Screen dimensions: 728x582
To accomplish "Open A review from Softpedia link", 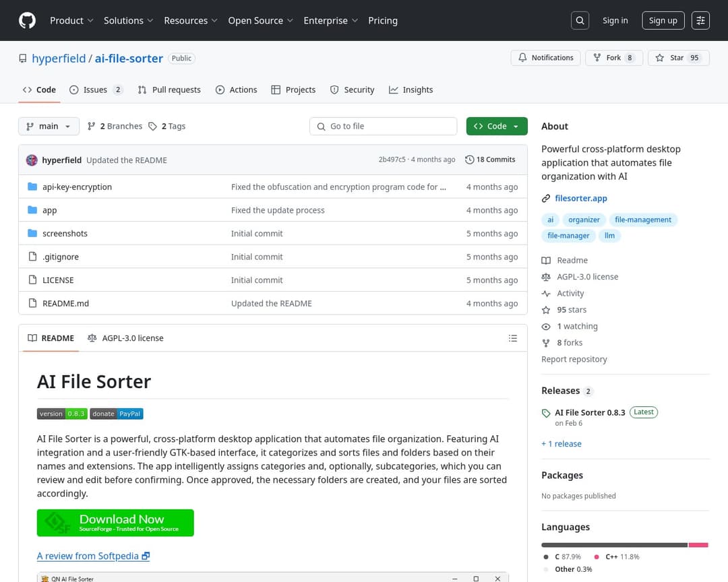I will (x=93, y=556).
